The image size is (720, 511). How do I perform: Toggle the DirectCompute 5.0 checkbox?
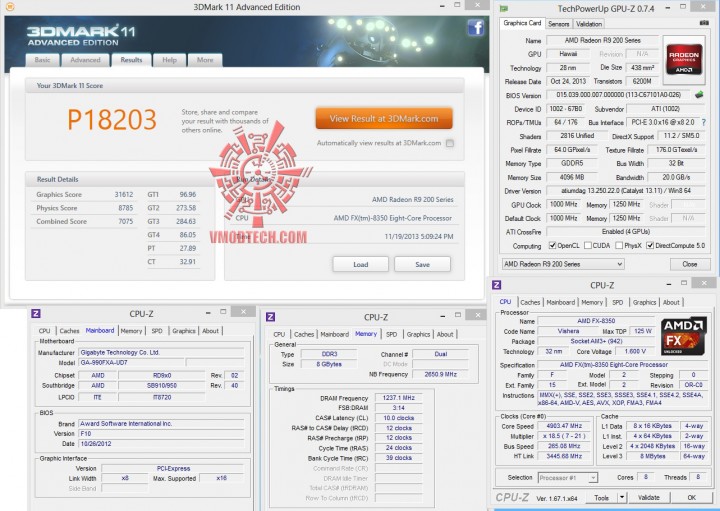(x=650, y=246)
